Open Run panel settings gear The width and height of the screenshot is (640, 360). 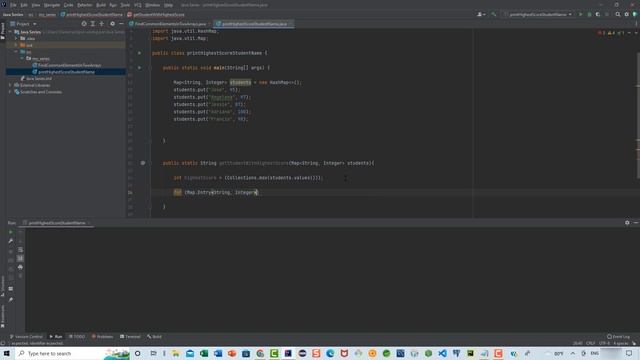627,223
